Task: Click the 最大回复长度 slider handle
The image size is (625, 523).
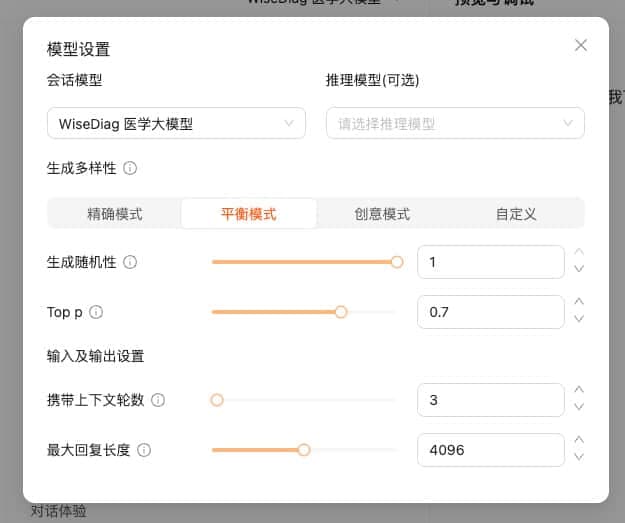Action: tap(304, 450)
